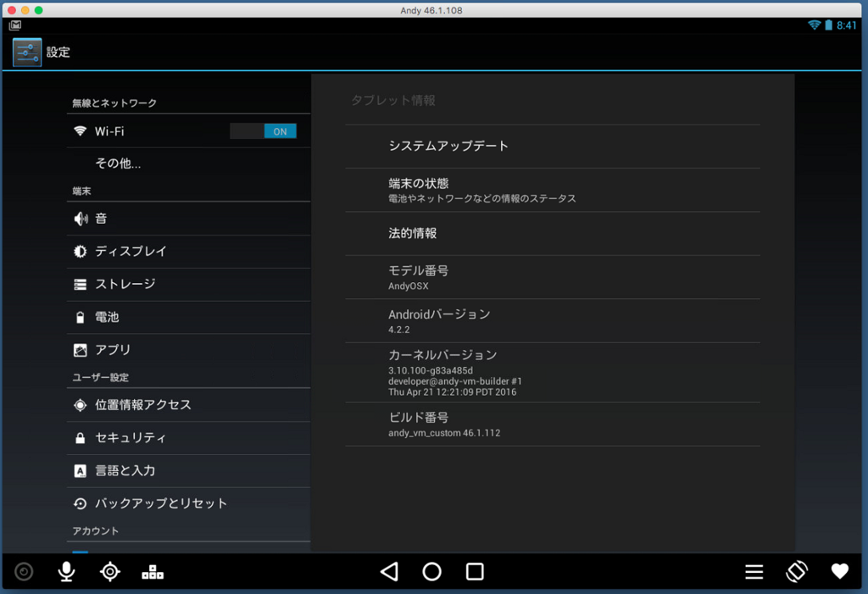The width and height of the screenshot is (868, 594).
Task: Open 端末の状態 status page
Action: click(x=553, y=190)
